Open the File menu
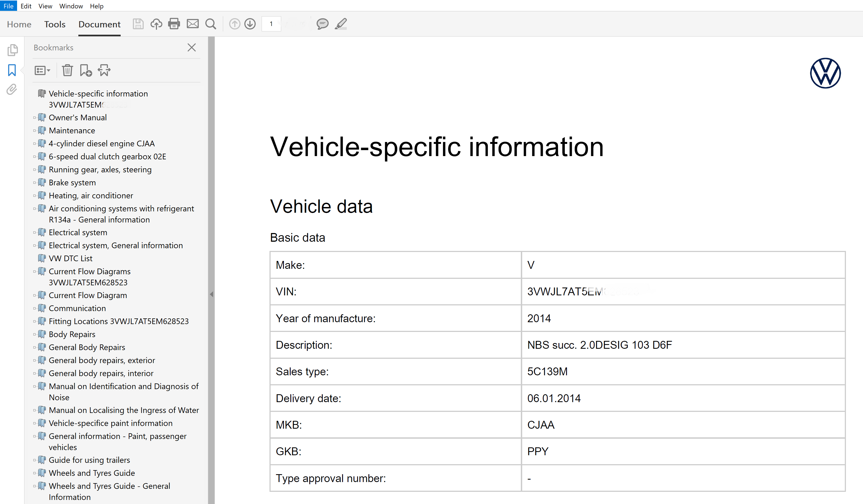Screen dimensions: 863x504 click(x=8, y=6)
